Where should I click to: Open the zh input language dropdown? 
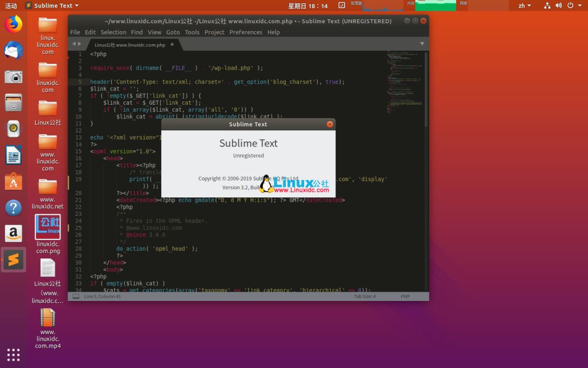pos(524,5)
